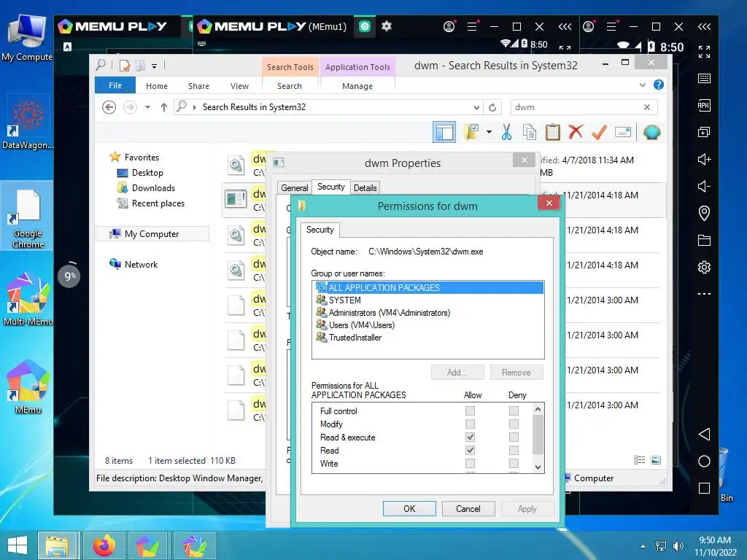Click the refresh icon beside the address bar
Viewport: 747px width, 560px height.
(x=492, y=107)
